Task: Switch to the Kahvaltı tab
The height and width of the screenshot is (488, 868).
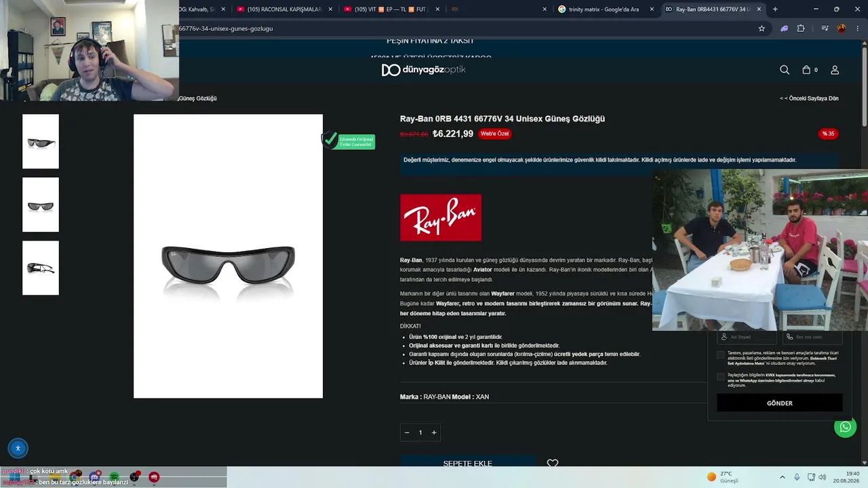Action: [203, 9]
